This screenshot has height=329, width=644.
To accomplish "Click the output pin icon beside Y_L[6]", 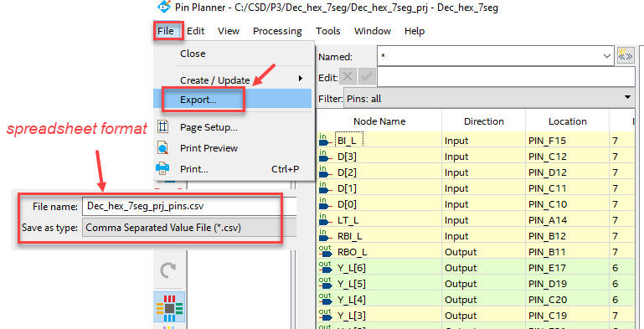I will coord(325,267).
